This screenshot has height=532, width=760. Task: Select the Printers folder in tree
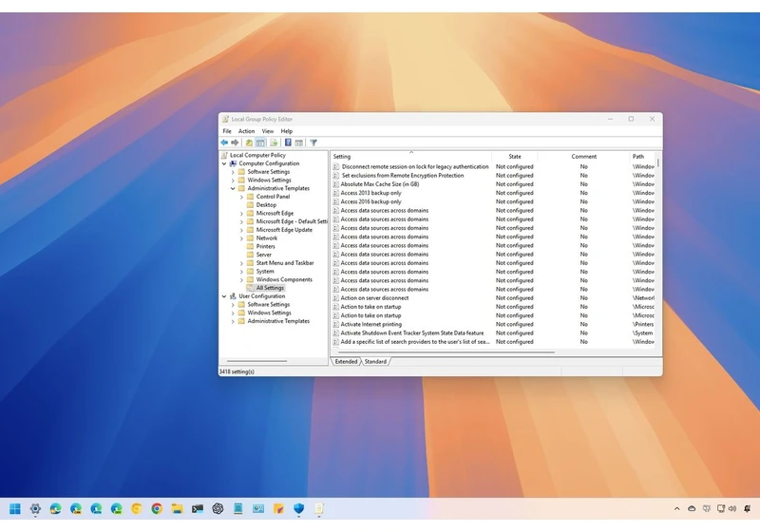coord(266,246)
